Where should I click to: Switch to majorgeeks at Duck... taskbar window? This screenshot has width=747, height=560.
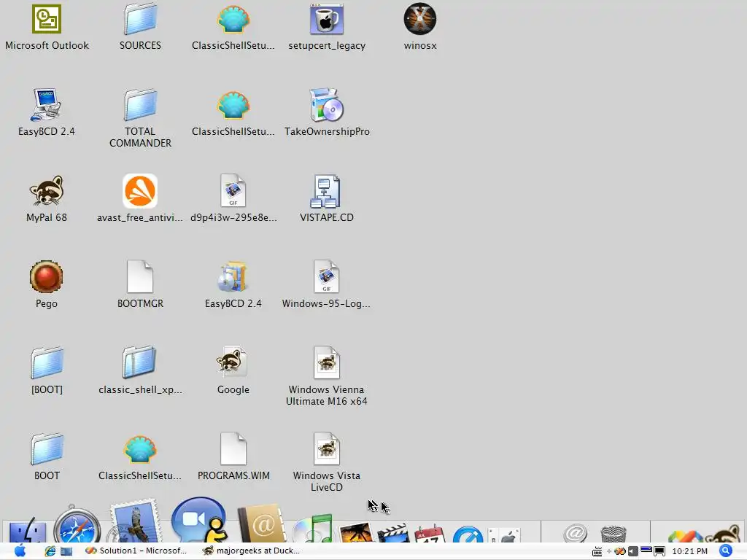coord(252,551)
